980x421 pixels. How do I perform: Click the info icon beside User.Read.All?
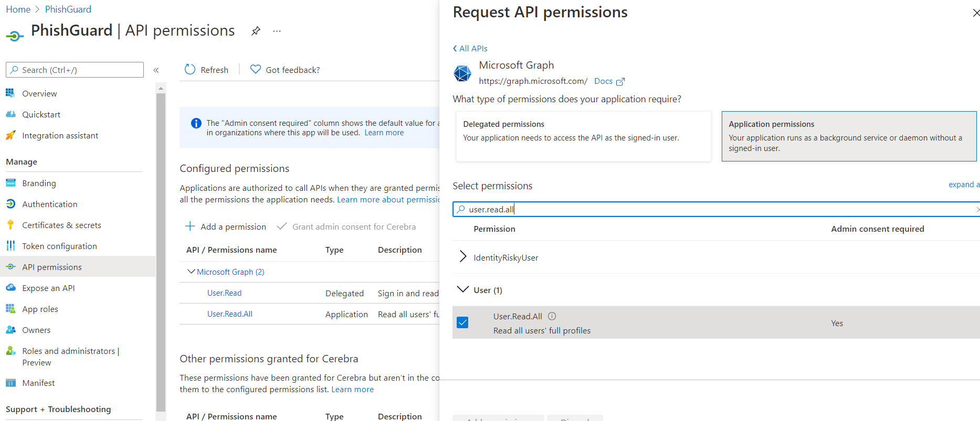coord(552,316)
